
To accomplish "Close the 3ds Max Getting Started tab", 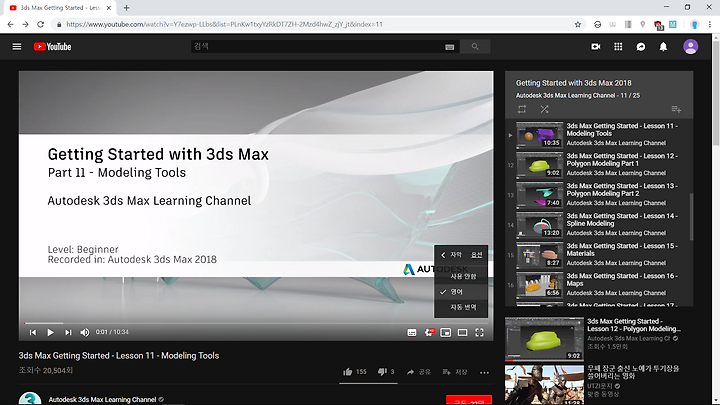I will click(109, 8).
